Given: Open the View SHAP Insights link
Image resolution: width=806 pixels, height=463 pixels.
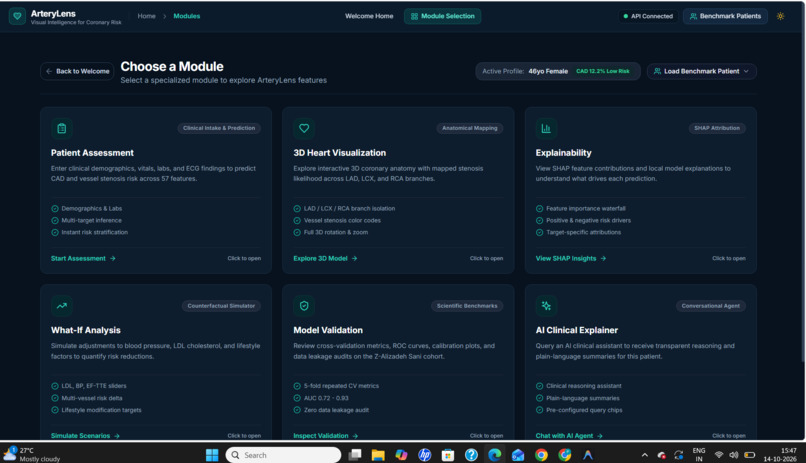Looking at the screenshot, I should click(x=571, y=258).
